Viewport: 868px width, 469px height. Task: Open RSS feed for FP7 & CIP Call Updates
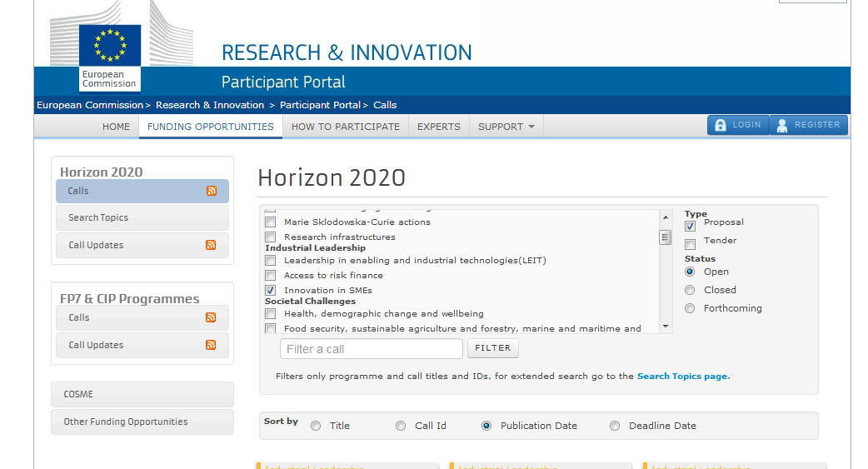tap(211, 345)
